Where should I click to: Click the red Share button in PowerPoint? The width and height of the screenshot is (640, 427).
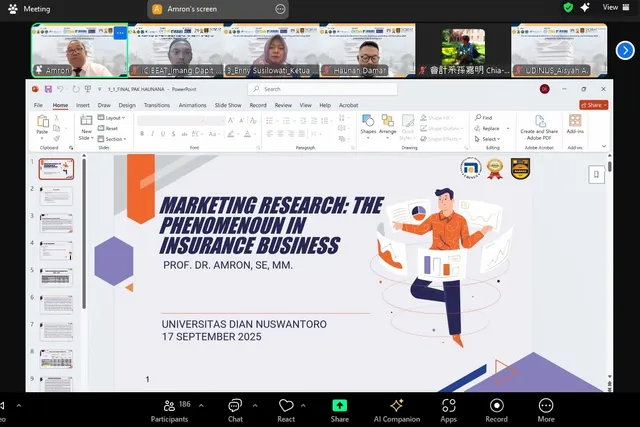pyautogui.click(x=593, y=105)
